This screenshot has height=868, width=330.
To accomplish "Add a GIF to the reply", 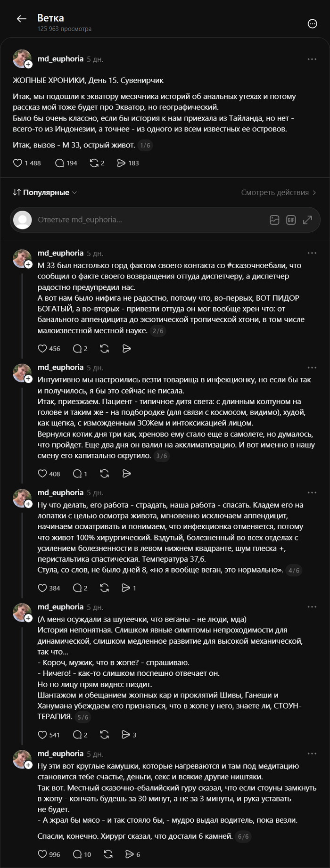I will (291, 220).
